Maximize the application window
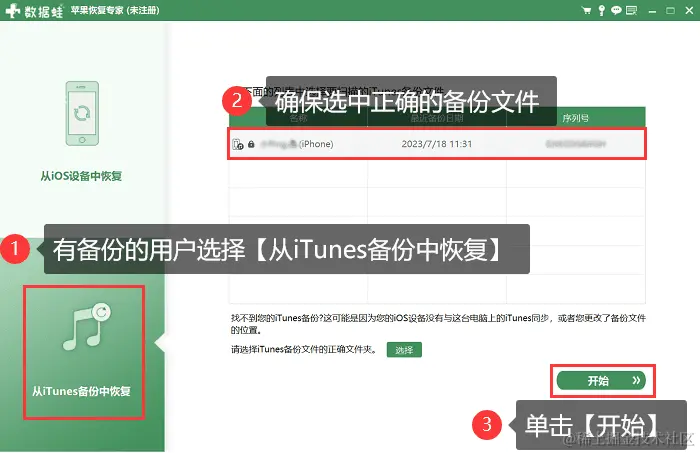Screen dimensions: 700x453 point(671,11)
